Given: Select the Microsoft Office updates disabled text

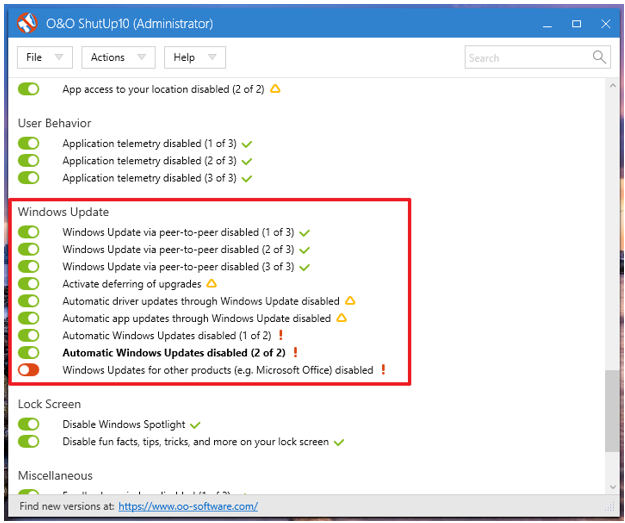Looking at the screenshot, I should [x=218, y=370].
